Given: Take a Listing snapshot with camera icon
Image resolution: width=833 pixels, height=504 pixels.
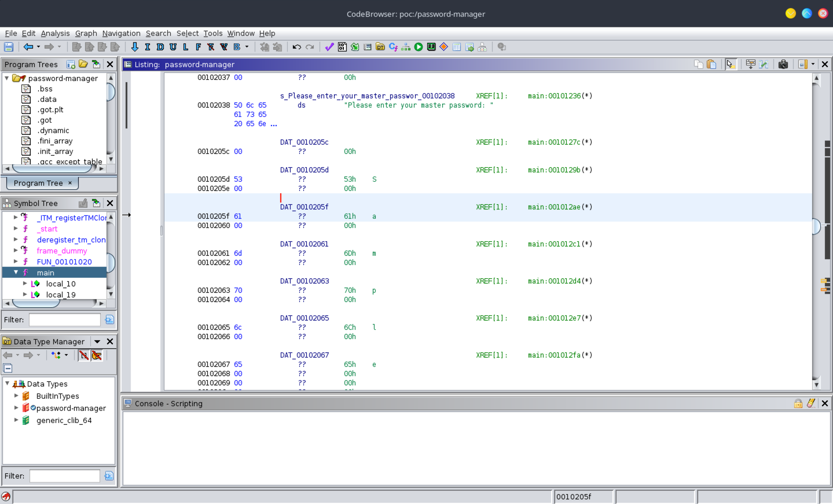Looking at the screenshot, I should coord(783,64).
